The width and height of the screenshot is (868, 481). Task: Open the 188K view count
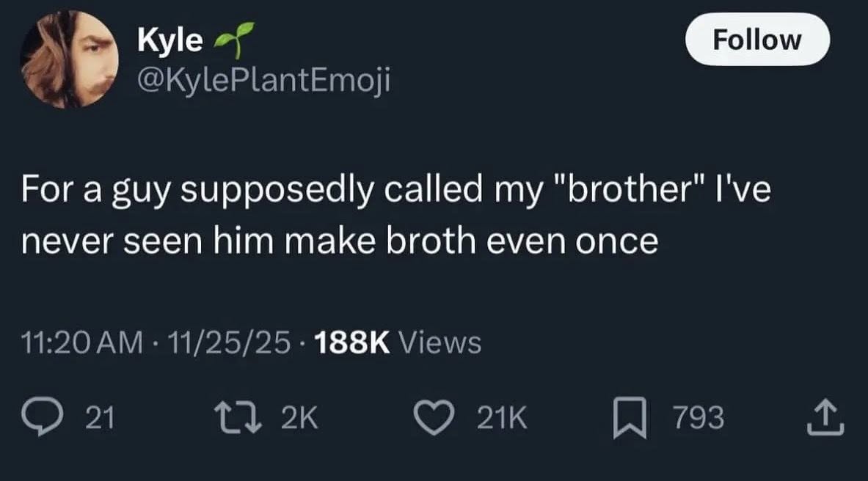click(351, 342)
